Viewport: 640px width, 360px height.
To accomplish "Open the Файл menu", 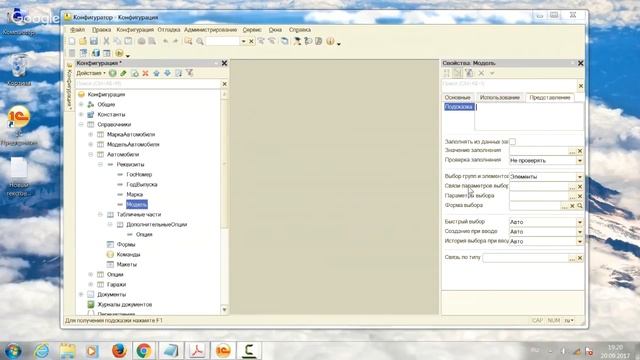I will point(78,30).
